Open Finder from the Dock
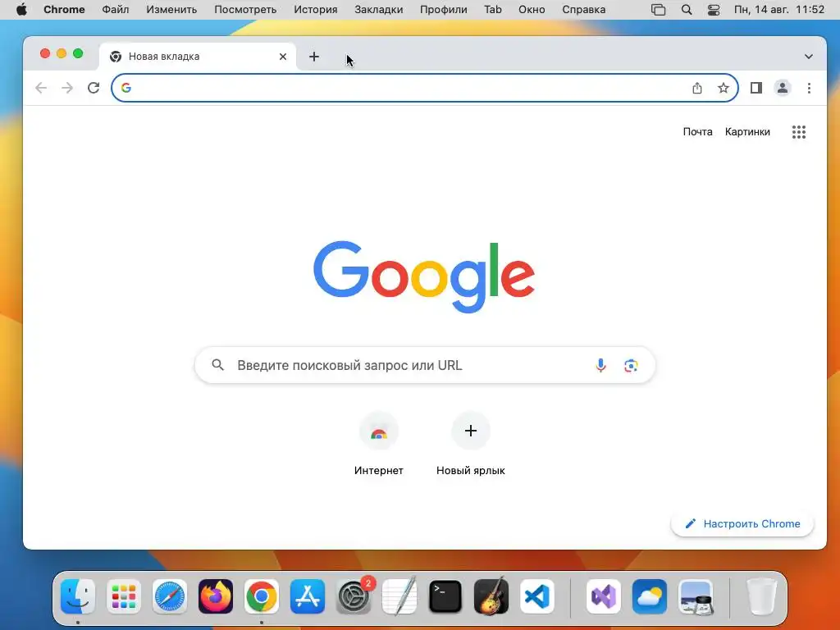 78,596
